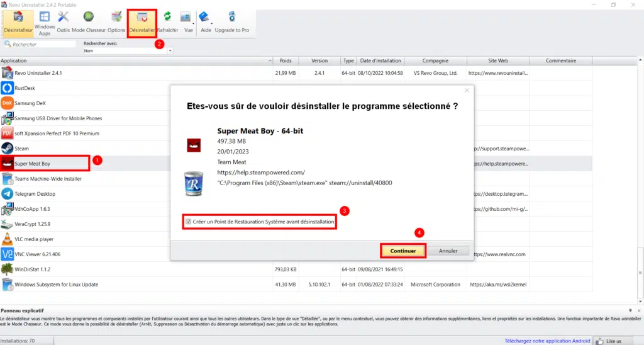The width and height of the screenshot is (644, 345).
Task: Select the Steam app icon
Action: point(7,149)
